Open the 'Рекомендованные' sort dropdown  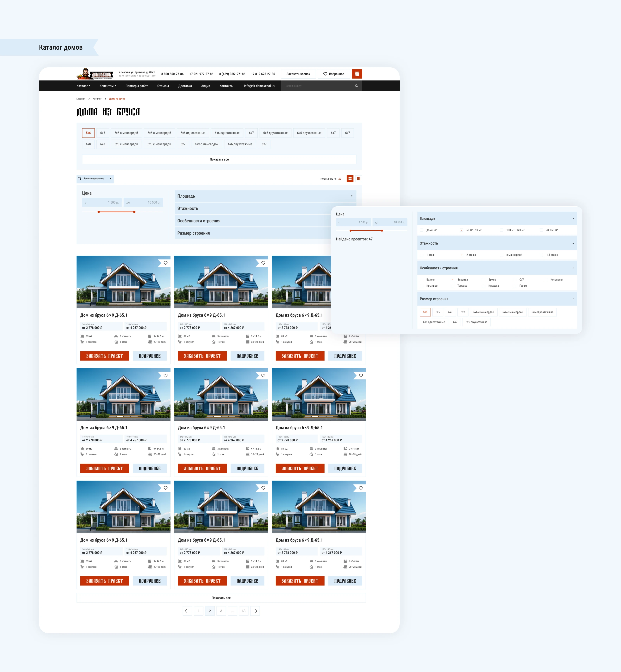pyautogui.click(x=95, y=179)
